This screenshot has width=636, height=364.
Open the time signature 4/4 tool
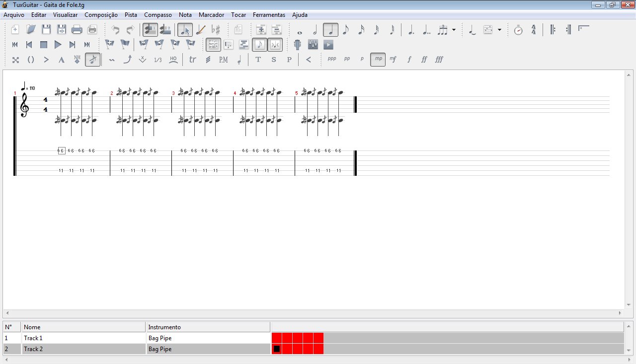[534, 30]
